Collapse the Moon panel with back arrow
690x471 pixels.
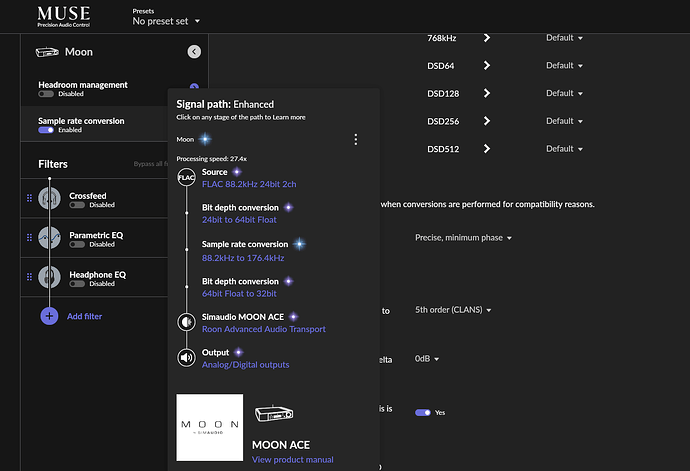(194, 52)
